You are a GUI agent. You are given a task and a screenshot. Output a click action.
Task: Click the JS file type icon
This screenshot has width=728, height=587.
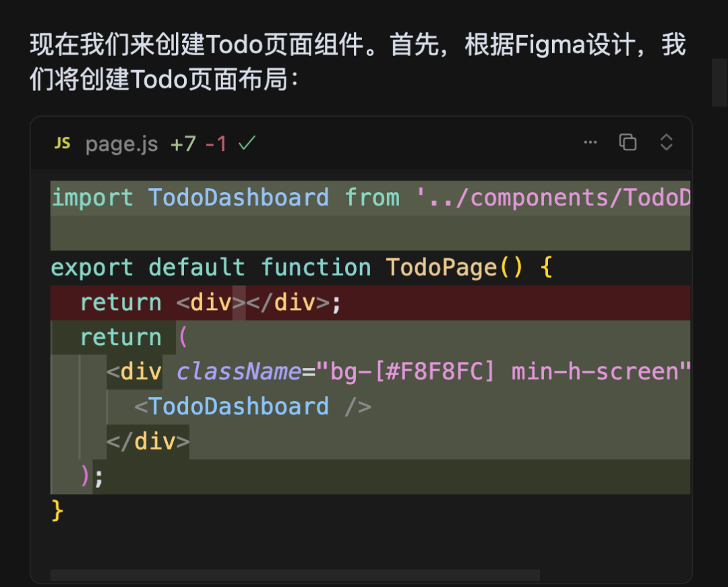coord(61,142)
